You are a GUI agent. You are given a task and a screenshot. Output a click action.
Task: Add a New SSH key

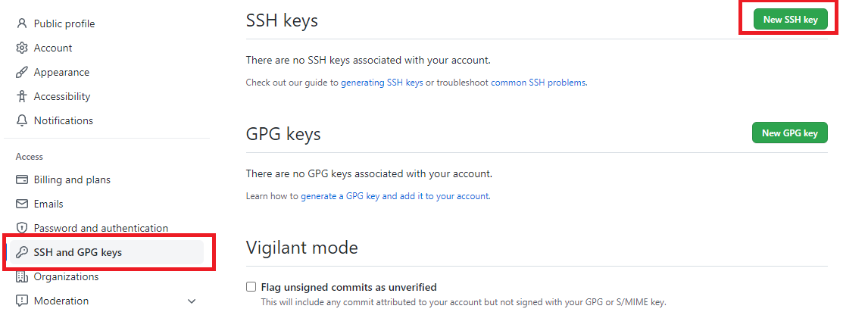tap(790, 20)
